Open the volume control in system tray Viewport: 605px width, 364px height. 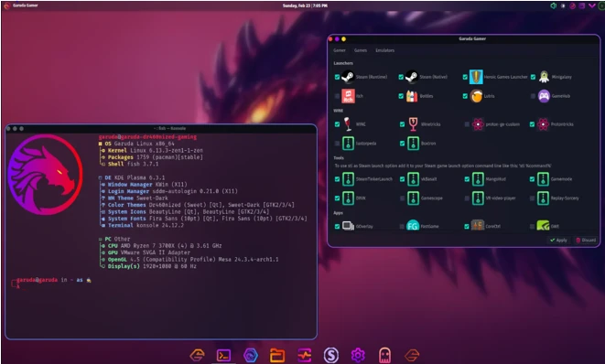click(554, 5)
